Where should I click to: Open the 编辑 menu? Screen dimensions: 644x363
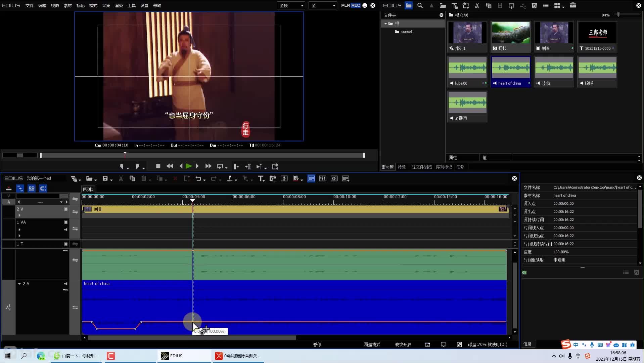(x=42, y=5)
